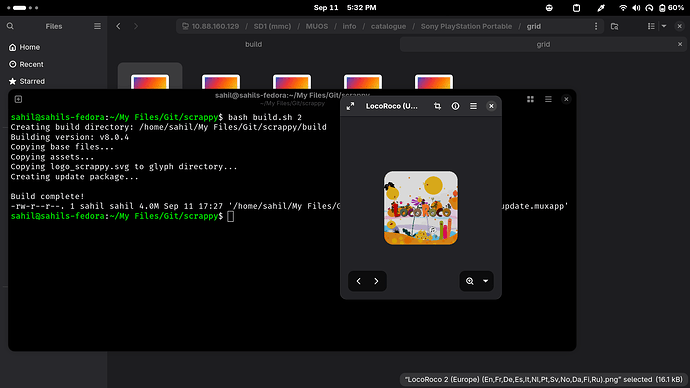Viewport: 690px width, 388px height.
Task: Open search in Files sidebar
Action: pyautogui.click(x=10, y=26)
